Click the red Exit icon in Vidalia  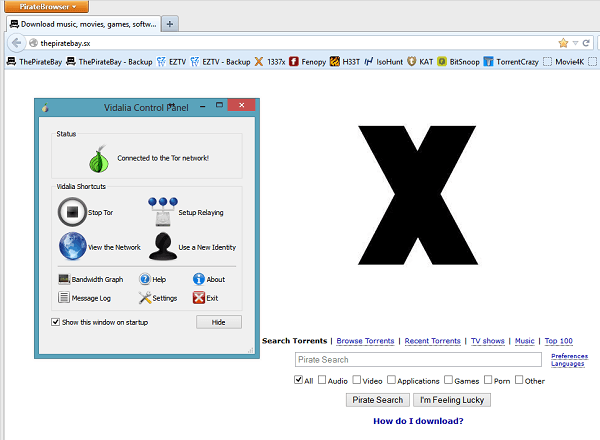click(x=199, y=298)
